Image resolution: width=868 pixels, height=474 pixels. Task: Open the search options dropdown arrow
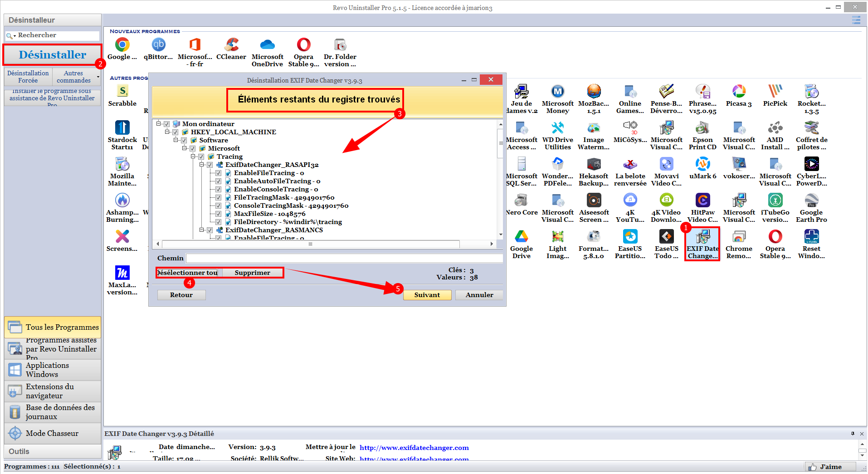tap(15, 36)
